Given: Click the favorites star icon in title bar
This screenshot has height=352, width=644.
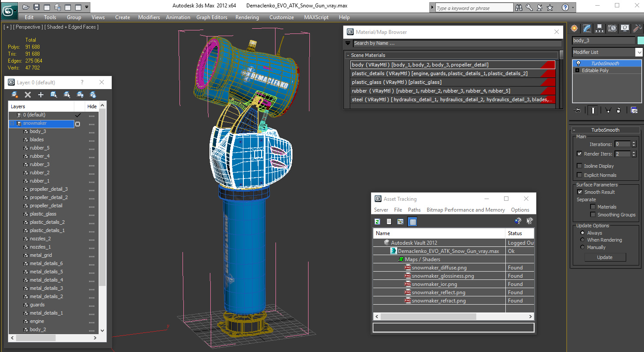Looking at the screenshot, I should 550,7.
